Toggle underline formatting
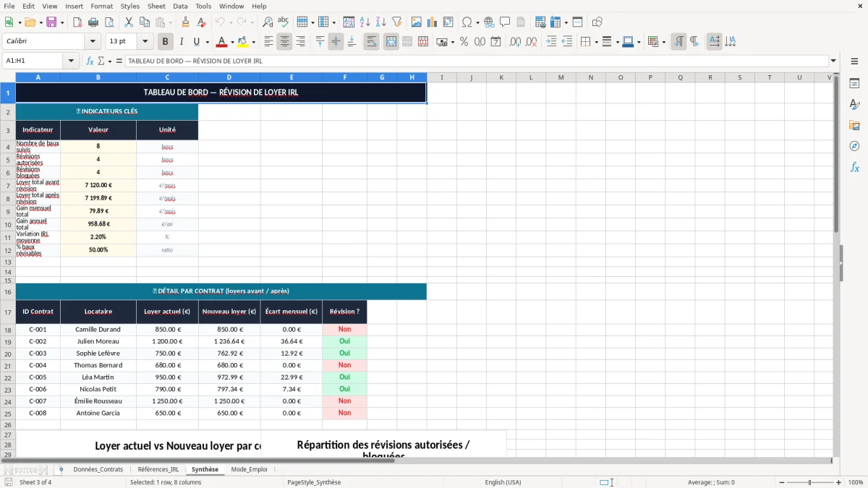The width and height of the screenshot is (868, 488). click(x=197, y=42)
